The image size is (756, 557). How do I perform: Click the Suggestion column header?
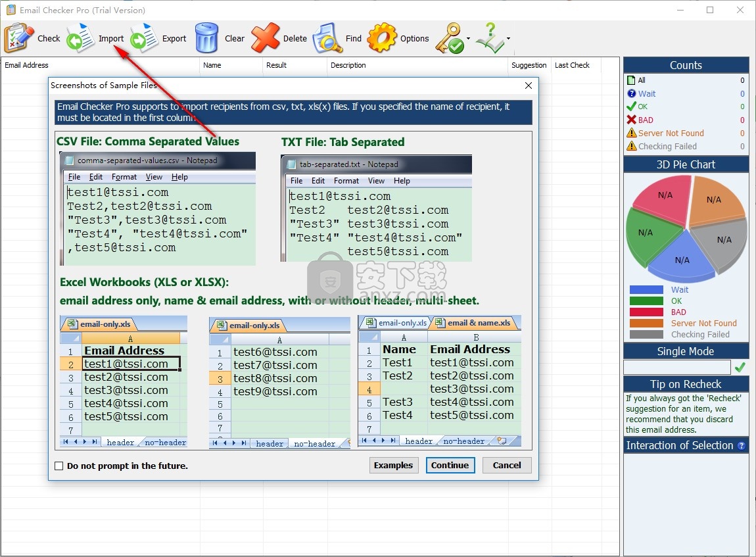[529, 65]
